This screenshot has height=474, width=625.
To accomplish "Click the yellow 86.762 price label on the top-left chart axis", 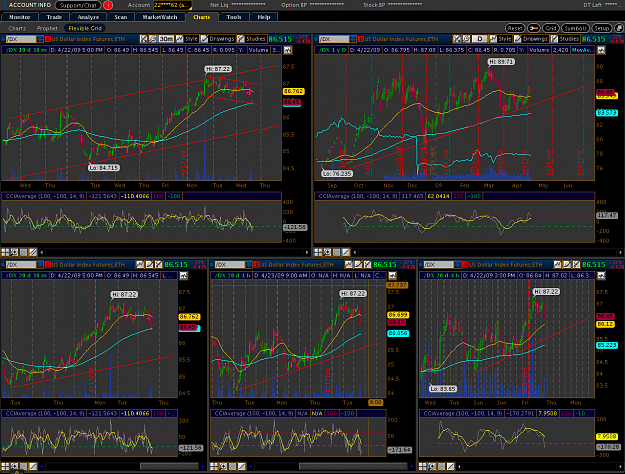I will pyautogui.click(x=293, y=92).
